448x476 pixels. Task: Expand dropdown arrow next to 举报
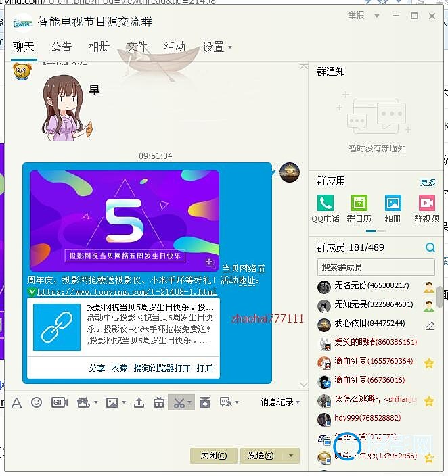tap(376, 16)
